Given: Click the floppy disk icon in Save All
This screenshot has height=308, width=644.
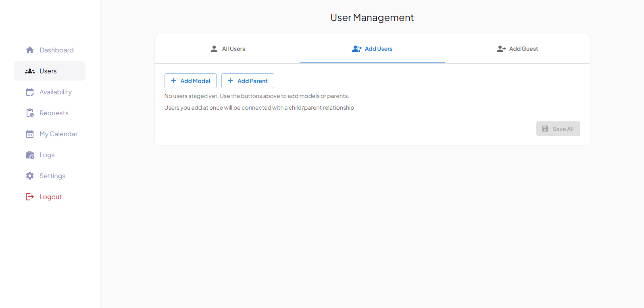Looking at the screenshot, I should tap(545, 129).
